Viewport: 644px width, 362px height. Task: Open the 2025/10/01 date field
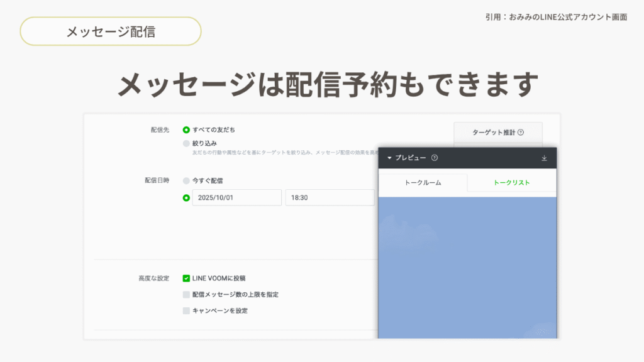(x=236, y=197)
